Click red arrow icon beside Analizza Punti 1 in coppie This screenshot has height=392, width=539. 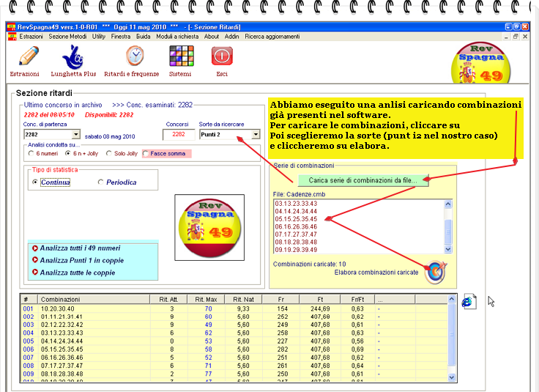coord(34,260)
